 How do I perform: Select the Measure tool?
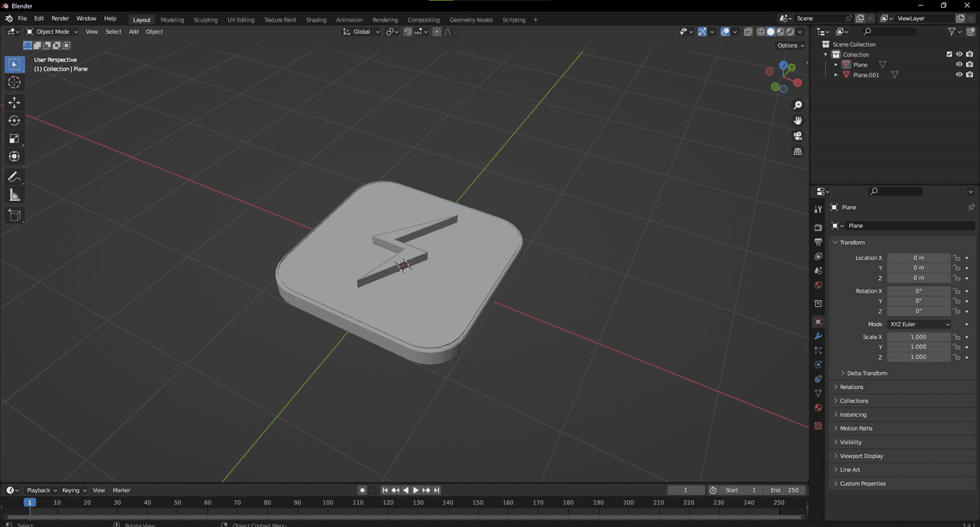click(x=15, y=195)
